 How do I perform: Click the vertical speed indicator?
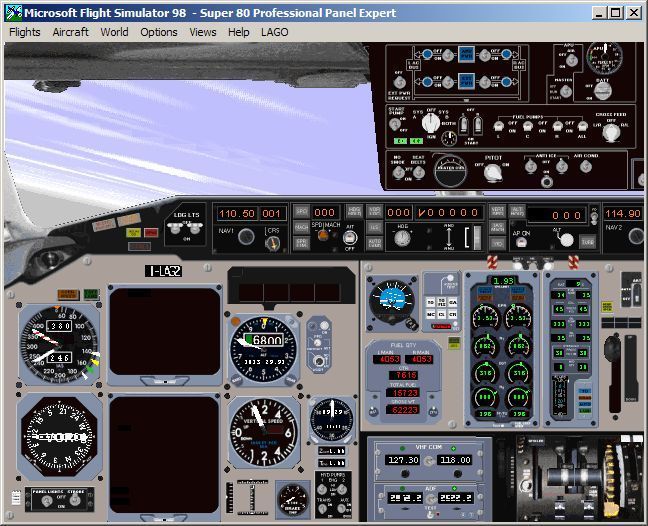(263, 433)
